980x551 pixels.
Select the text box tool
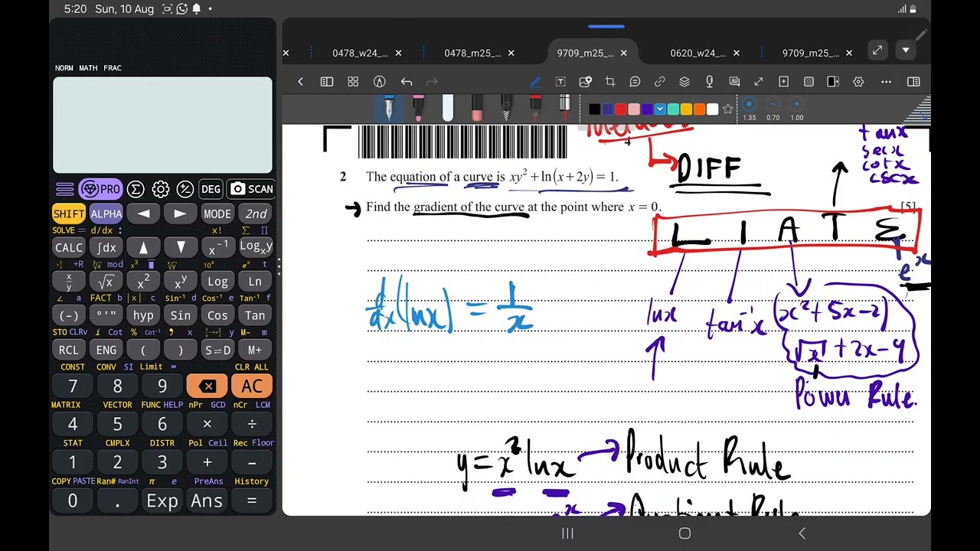tap(560, 82)
